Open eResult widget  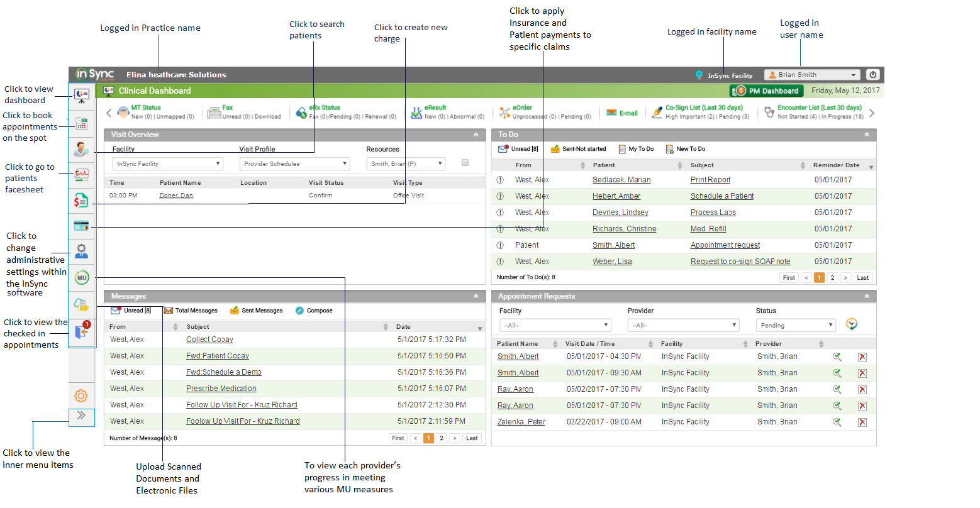coord(447,112)
